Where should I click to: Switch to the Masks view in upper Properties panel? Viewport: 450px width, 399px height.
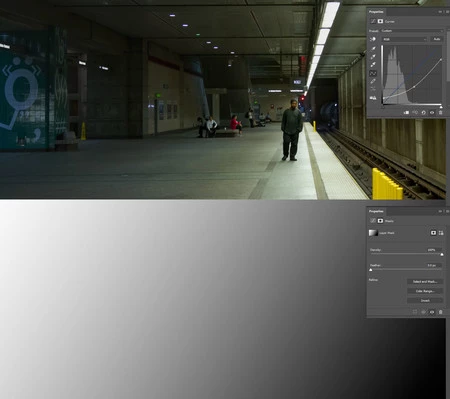pos(380,21)
